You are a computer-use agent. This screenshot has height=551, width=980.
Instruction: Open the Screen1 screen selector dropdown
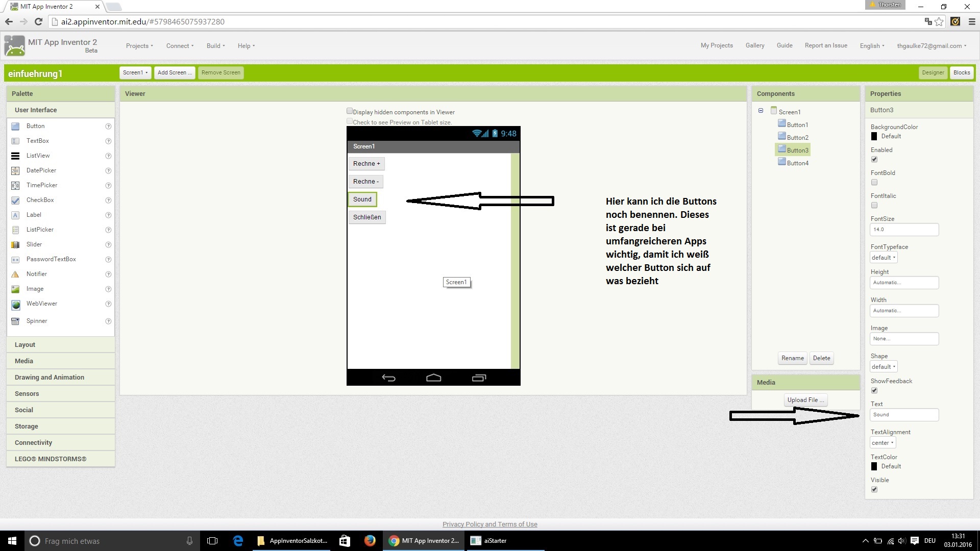(135, 72)
